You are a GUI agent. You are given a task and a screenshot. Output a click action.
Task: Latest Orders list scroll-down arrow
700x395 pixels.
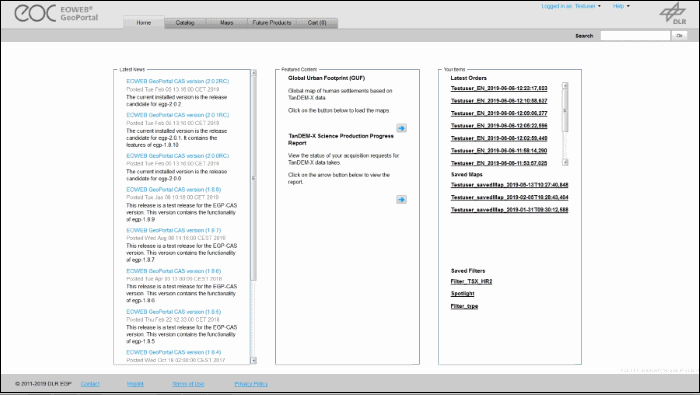[565, 162]
